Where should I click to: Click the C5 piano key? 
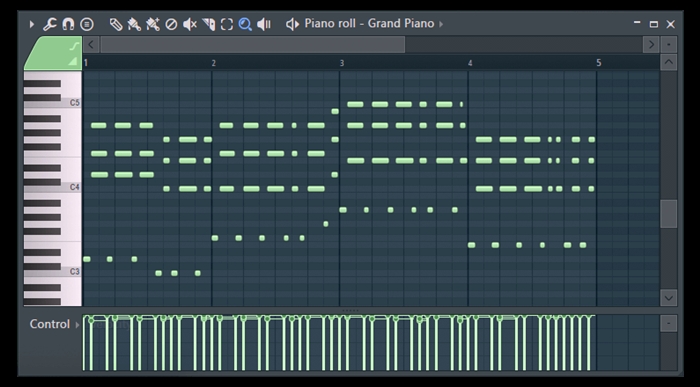tap(52, 103)
